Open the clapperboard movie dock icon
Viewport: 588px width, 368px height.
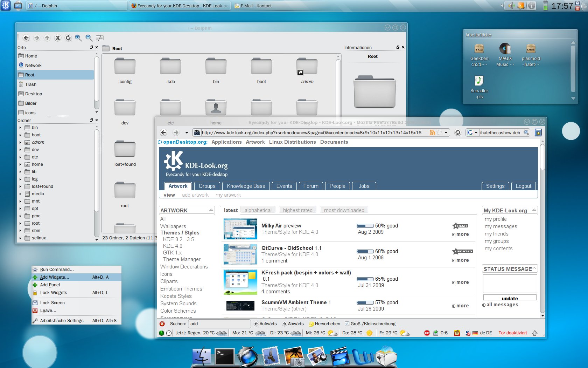pyautogui.click(x=339, y=356)
